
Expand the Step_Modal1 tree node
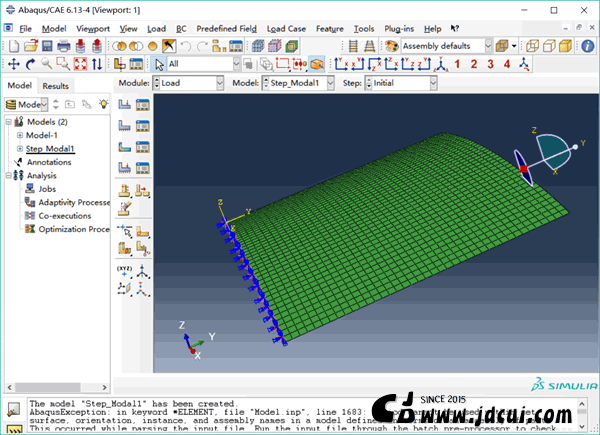[20, 148]
